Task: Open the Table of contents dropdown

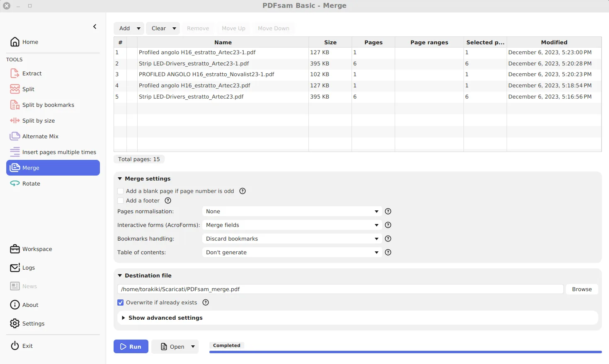Action: pos(292,252)
